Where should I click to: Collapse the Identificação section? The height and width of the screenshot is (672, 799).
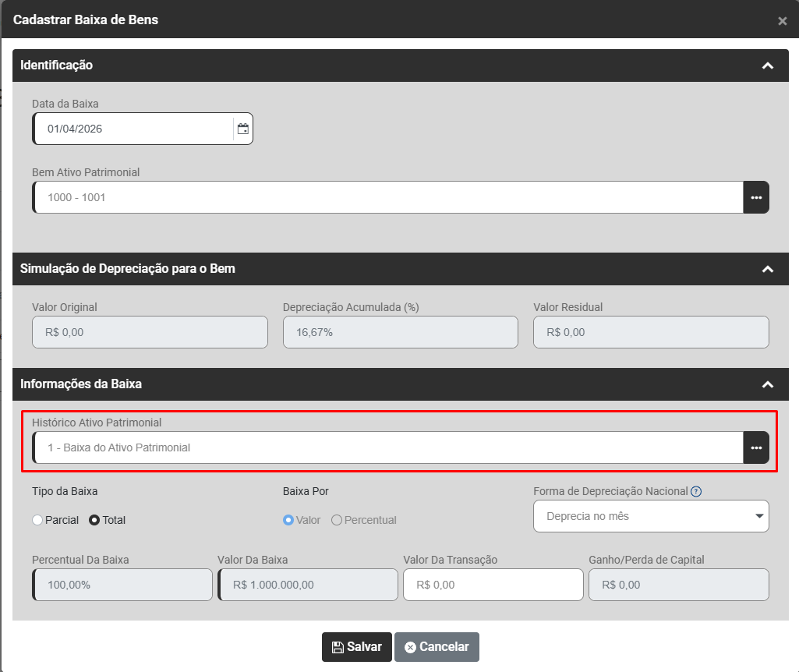point(767,65)
